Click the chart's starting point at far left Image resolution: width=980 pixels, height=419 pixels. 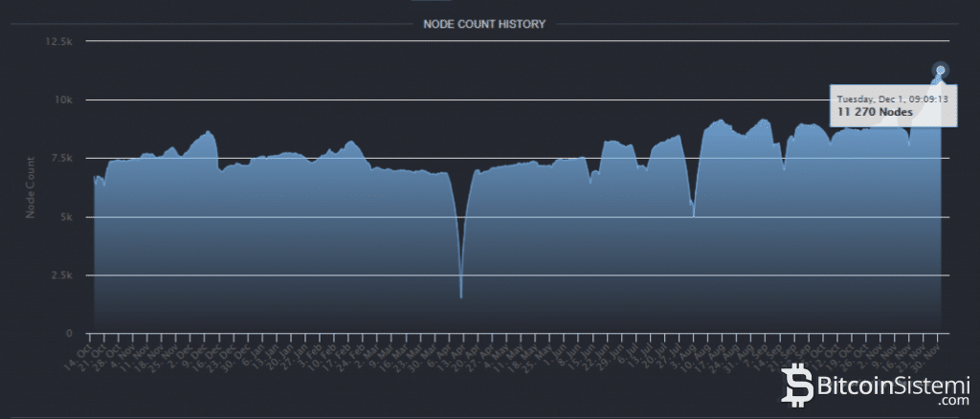click(94, 177)
